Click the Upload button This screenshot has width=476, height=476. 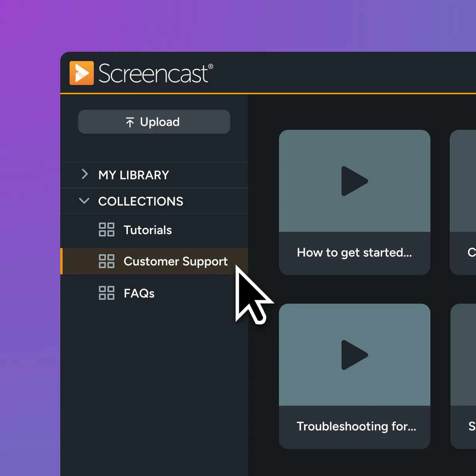[x=154, y=122]
